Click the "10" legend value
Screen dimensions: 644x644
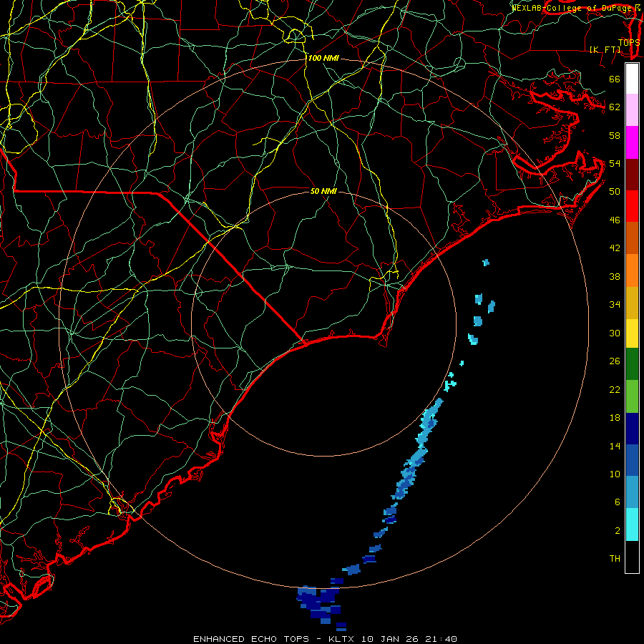[x=615, y=474]
